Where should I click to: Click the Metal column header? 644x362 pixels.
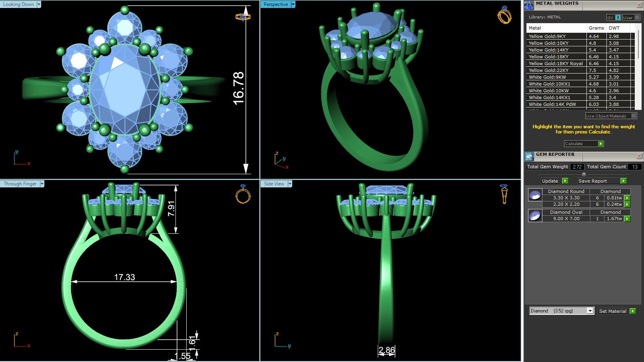coord(556,28)
